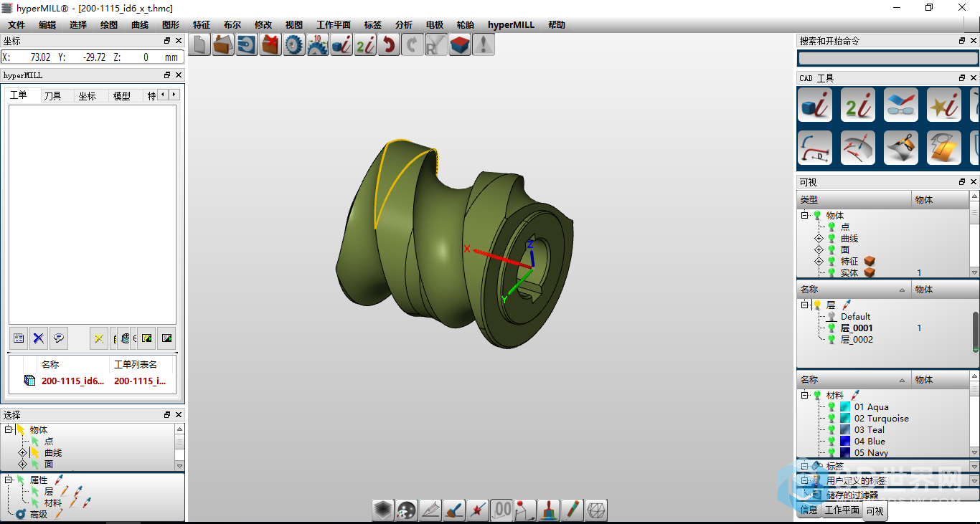Click the 搜索和开始命令 search input field
The width and height of the screenshot is (980, 524).
pyautogui.click(x=888, y=59)
